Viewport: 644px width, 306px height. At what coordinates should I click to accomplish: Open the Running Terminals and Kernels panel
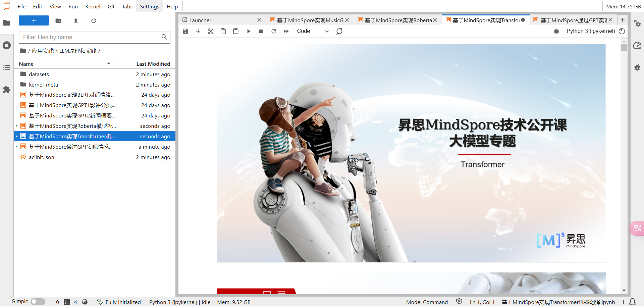[x=7, y=45]
